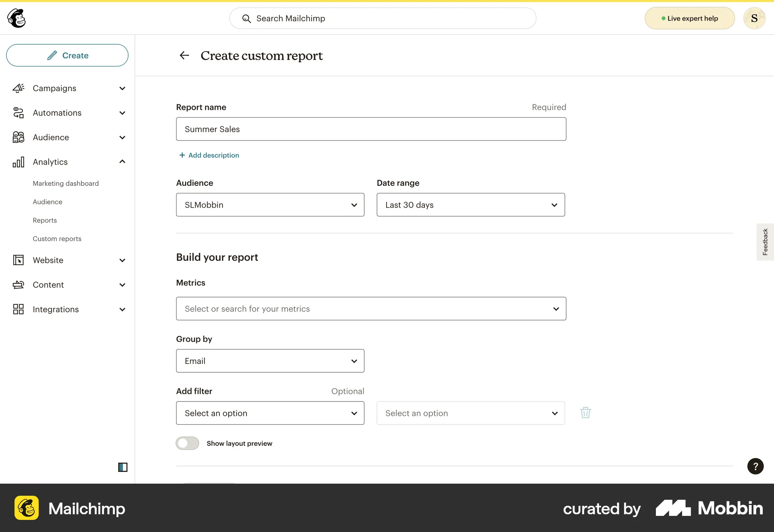
Task: Delete filter with trash icon
Action: point(585,413)
